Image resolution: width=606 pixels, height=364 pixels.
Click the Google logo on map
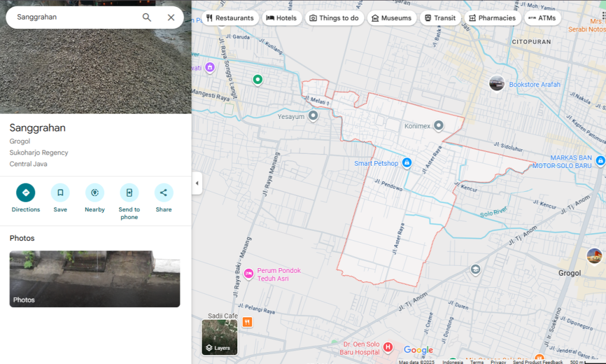418,350
